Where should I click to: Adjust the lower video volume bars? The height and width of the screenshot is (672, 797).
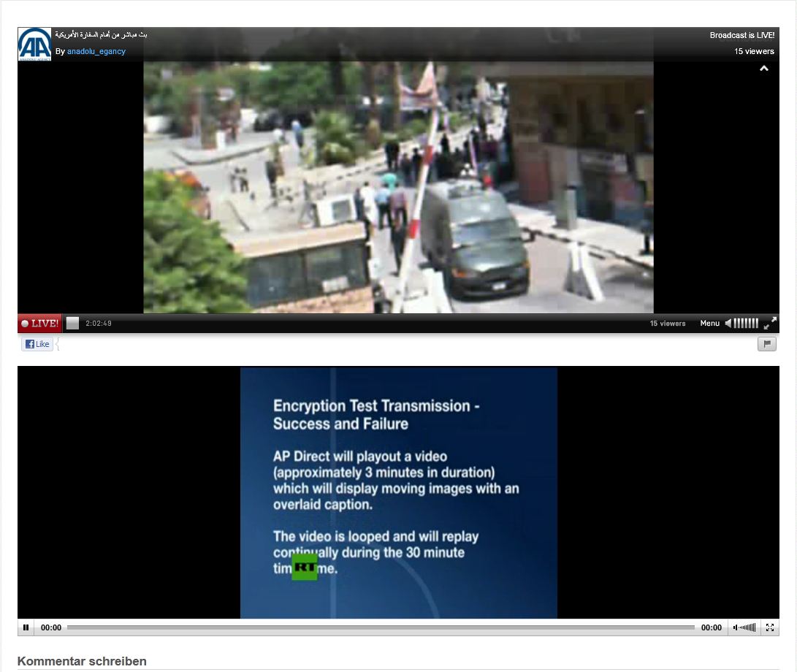click(748, 627)
